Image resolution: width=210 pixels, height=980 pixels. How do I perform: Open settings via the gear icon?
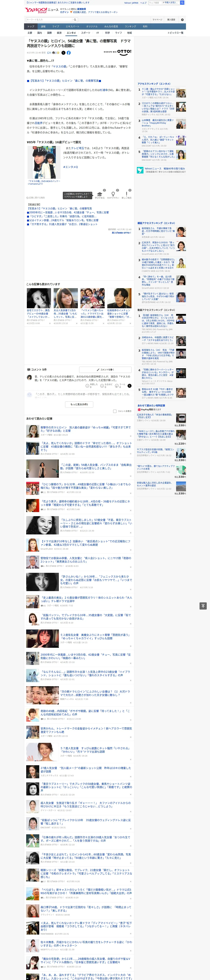coord(182,20)
